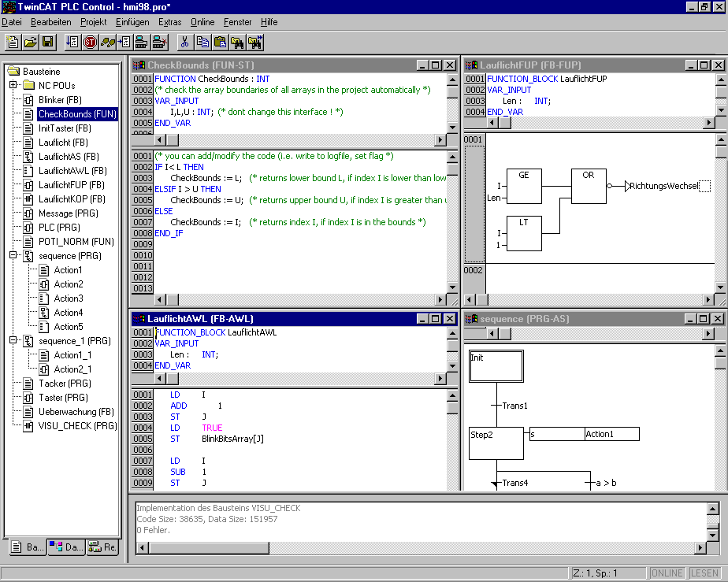Copy selection using the copy toolbar icon
This screenshot has height=582, width=728.
(x=202, y=43)
